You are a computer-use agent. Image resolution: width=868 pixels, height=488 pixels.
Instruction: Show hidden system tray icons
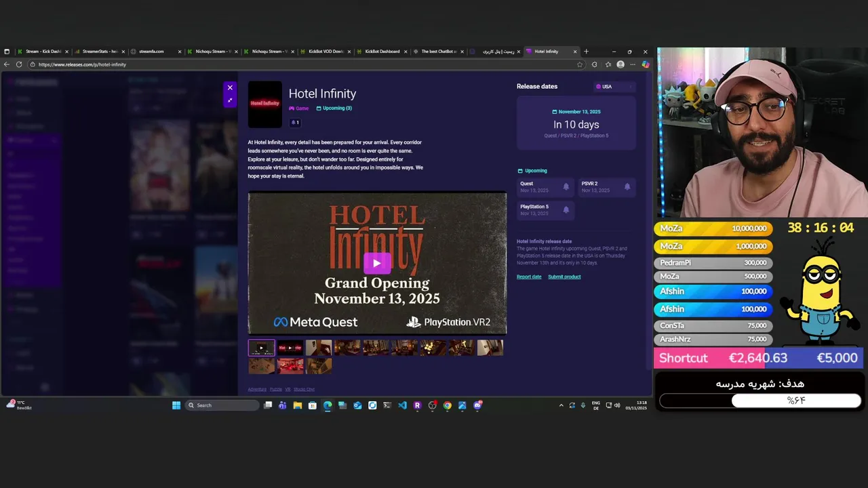coord(561,405)
